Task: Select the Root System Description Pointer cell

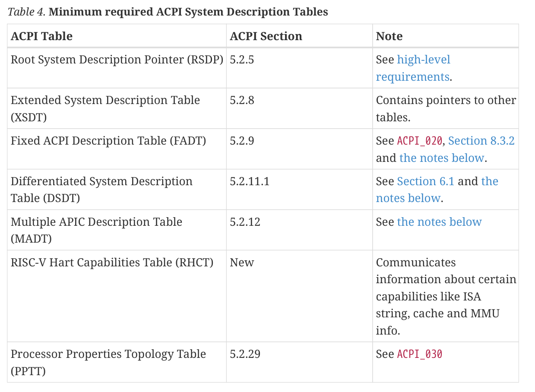Action: tap(117, 60)
